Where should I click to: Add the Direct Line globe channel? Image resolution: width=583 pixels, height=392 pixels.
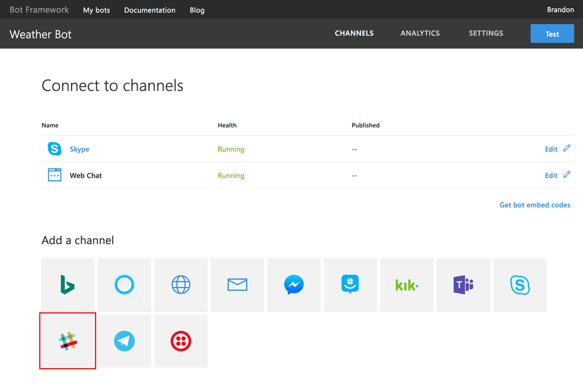(181, 285)
